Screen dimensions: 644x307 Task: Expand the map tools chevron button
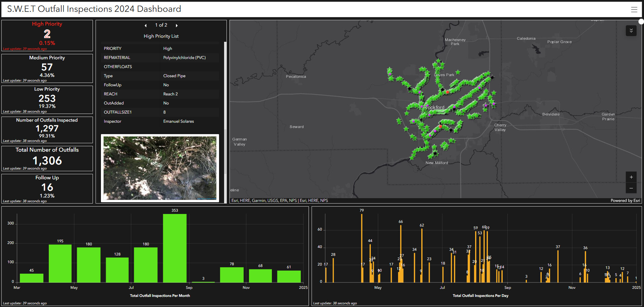(631, 31)
